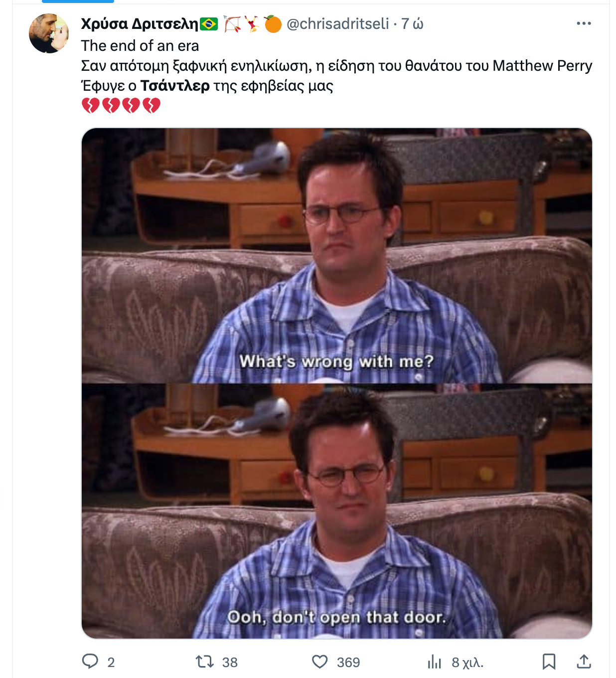Click the bolded word Τσάντλερ in the tweet
The width and height of the screenshot is (616, 678).
175,86
